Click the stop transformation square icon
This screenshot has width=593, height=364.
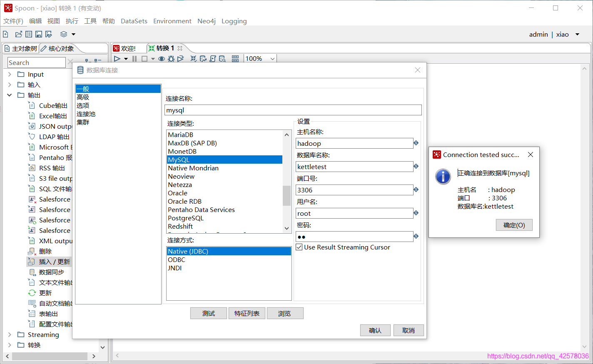(x=144, y=59)
